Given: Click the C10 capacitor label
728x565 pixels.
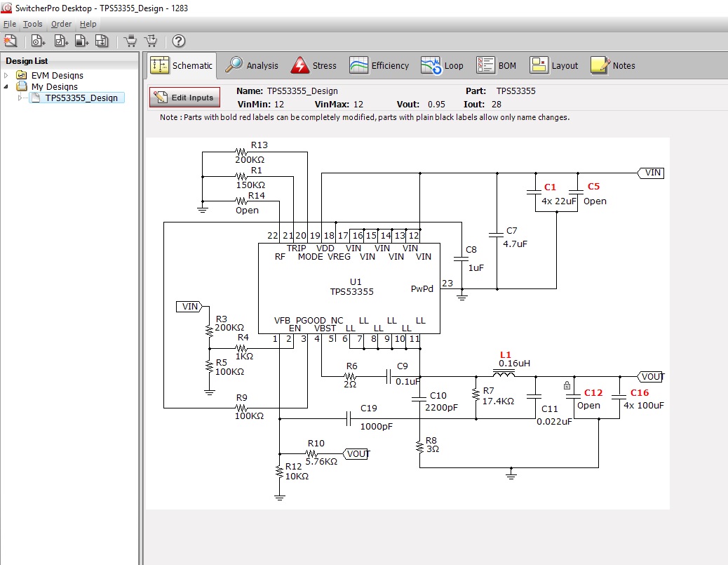Looking at the screenshot, I should [x=438, y=395].
